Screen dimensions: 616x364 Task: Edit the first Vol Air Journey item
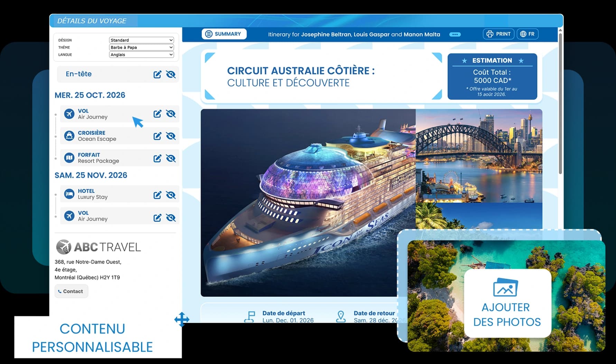pyautogui.click(x=157, y=114)
